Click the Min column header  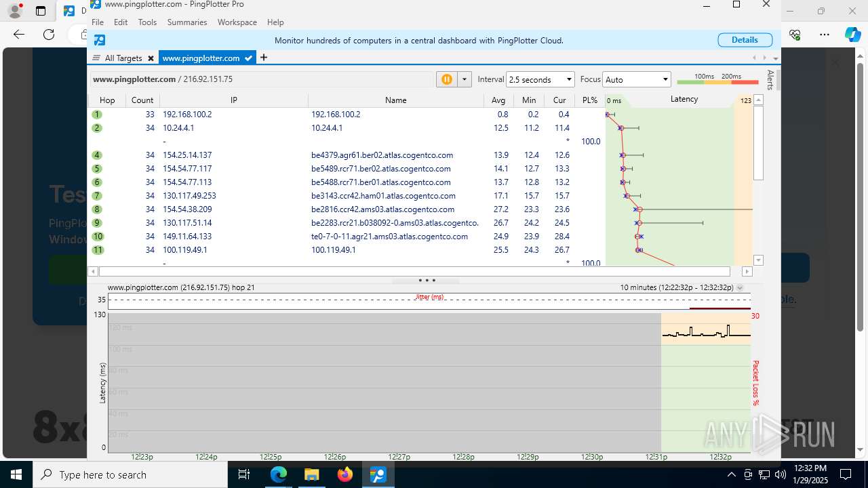pyautogui.click(x=529, y=100)
